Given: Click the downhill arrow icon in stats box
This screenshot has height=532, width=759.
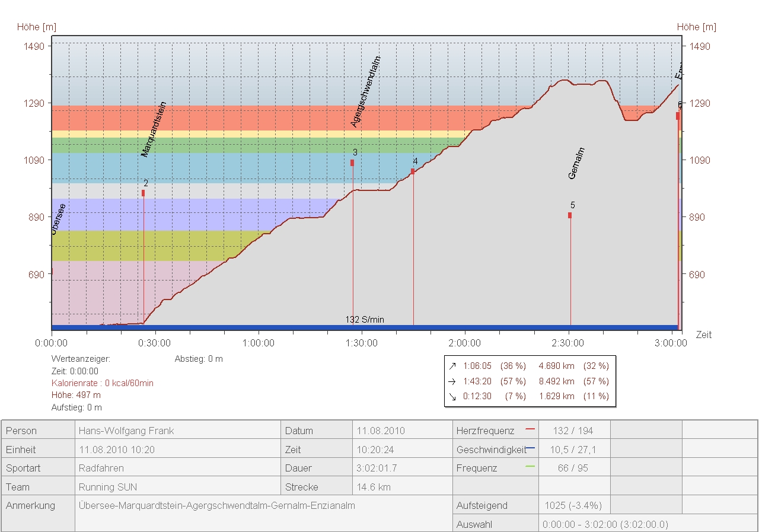Looking at the screenshot, I should [x=453, y=396].
